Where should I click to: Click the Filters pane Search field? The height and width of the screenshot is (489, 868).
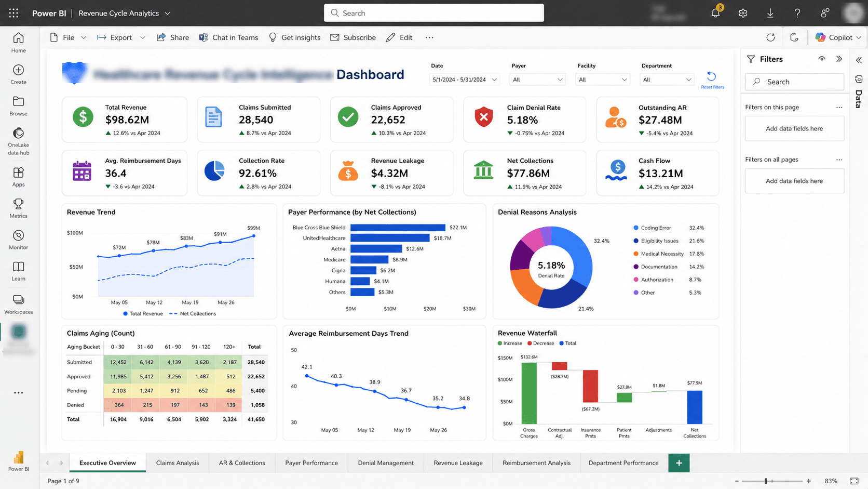point(794,82)
